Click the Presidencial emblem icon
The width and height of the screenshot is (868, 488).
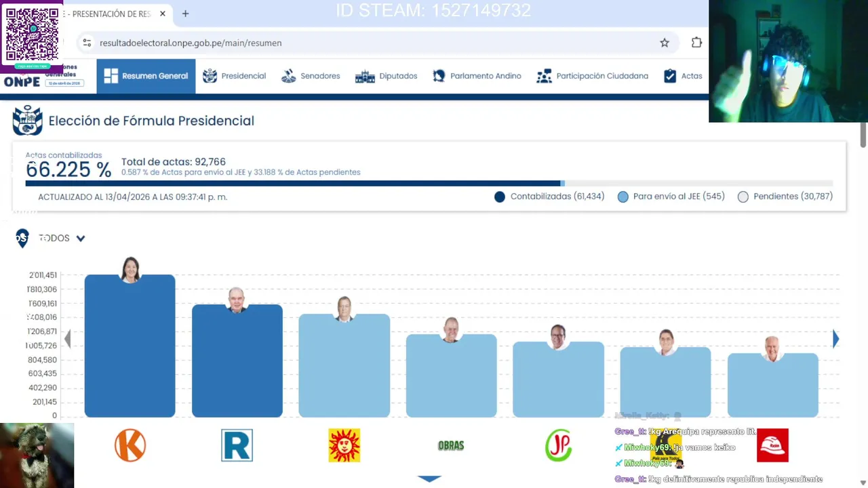(x=210, y=76)
